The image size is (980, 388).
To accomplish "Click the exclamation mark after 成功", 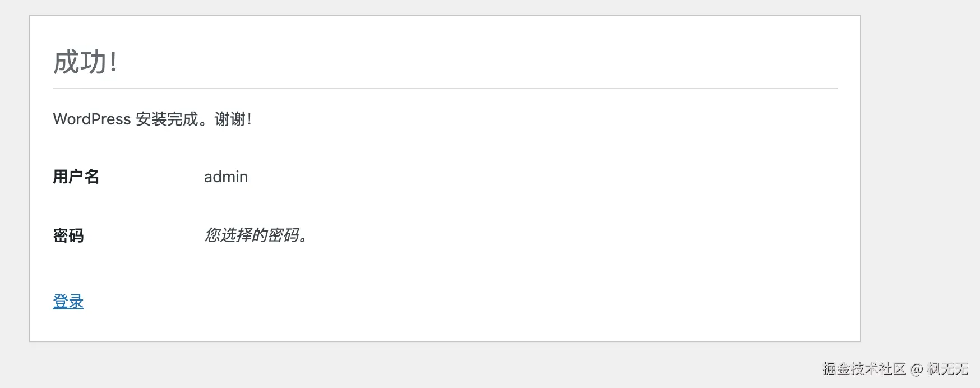I will [114, 62].
